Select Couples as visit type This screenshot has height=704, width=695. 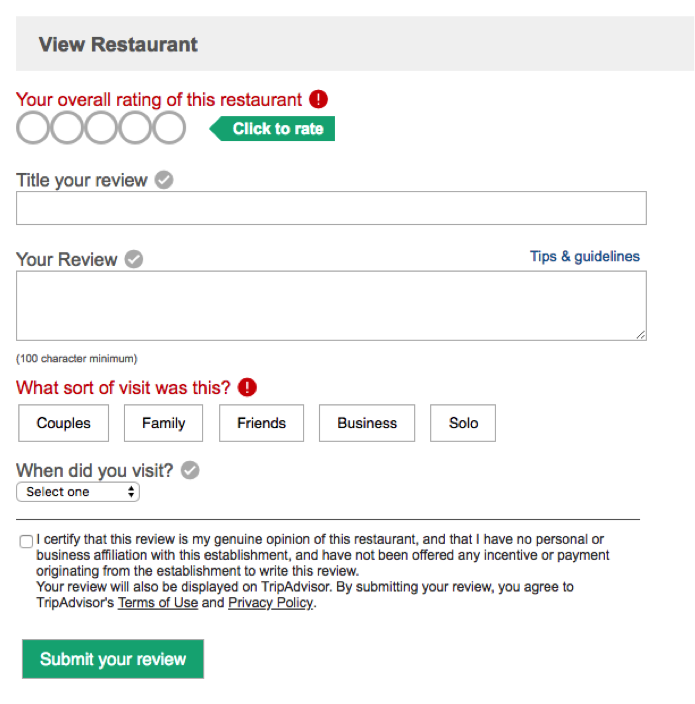click(x=63, y=423)
